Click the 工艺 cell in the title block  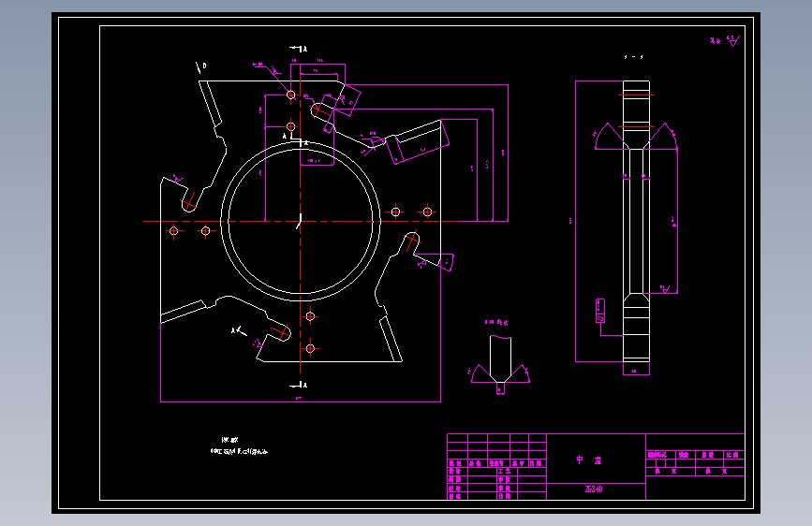[x=504, y=472]
